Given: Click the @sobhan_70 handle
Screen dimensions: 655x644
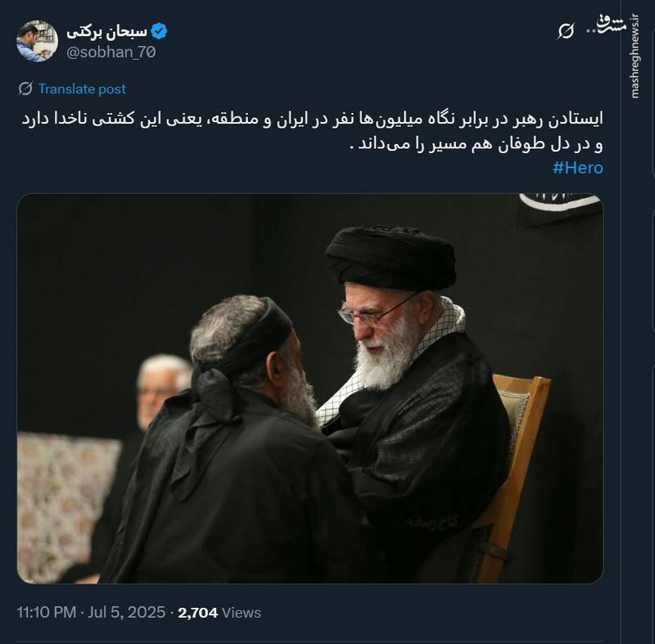Looking at the screenshot, I should 111,52.
